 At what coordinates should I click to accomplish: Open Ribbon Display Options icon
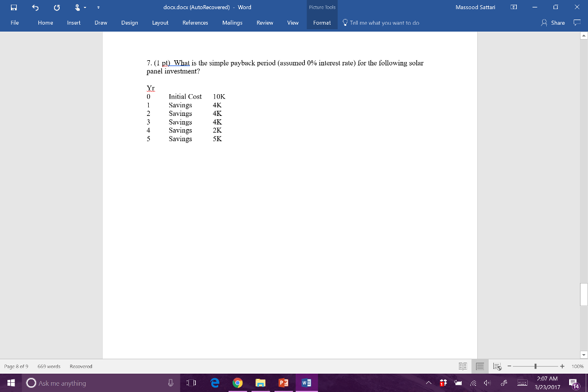click(514, 7)
